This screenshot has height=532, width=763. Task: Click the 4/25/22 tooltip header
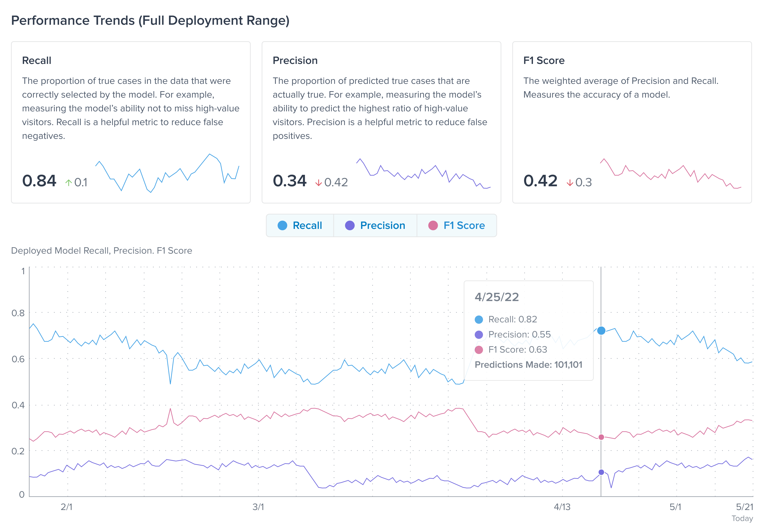(x=497, y=297)
